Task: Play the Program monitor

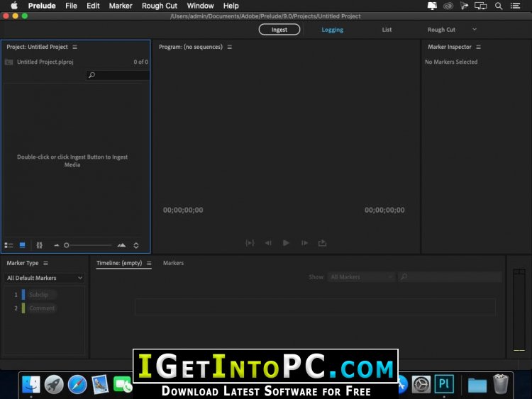Action: [286, 243]
